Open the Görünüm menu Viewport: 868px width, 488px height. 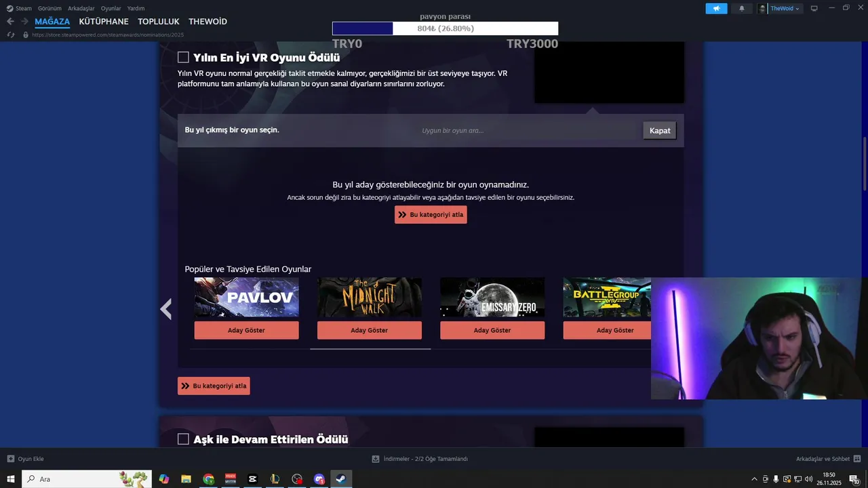pyautogui.click(x=50, y=9)
